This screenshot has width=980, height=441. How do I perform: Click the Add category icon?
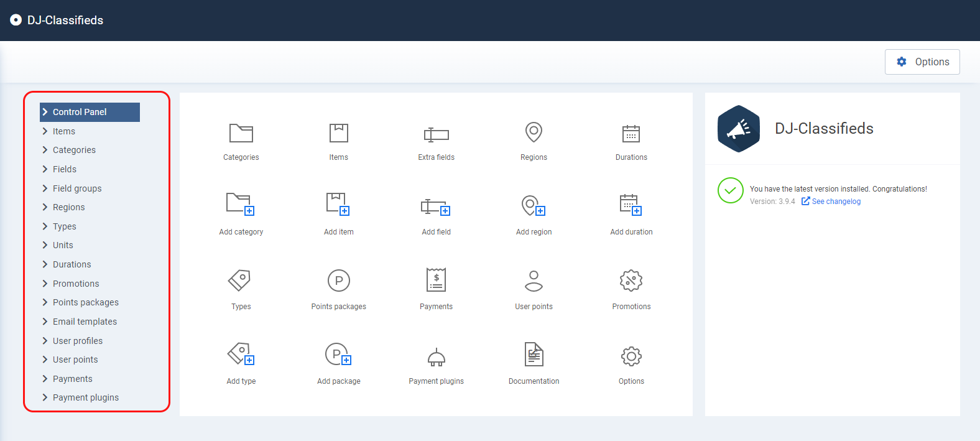[x=241, y=204]
